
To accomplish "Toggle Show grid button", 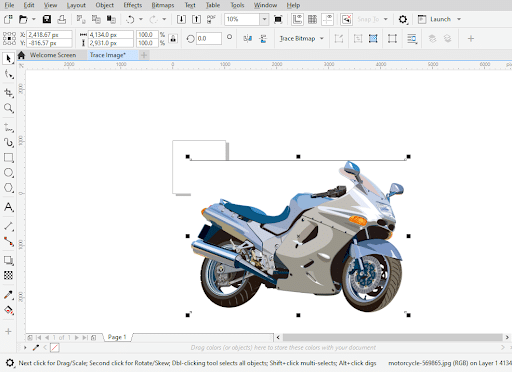I will [312, 19].
